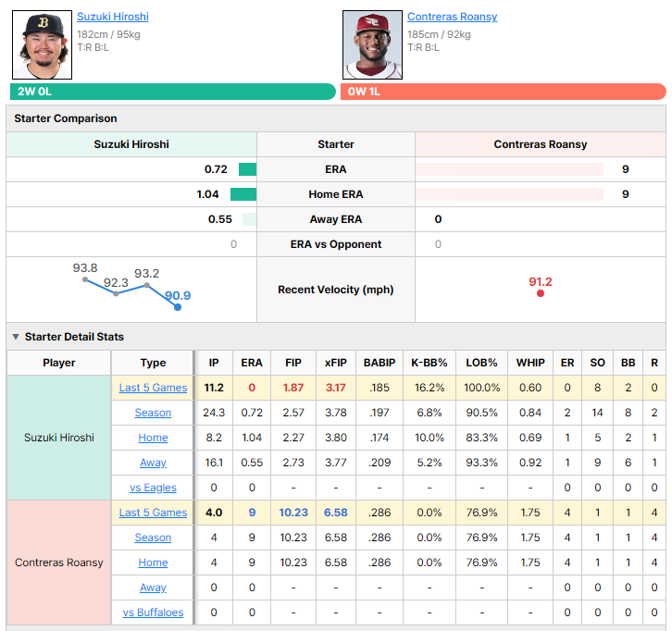Click Suzuki's Home xFIP value 3.80

[336, 438]
